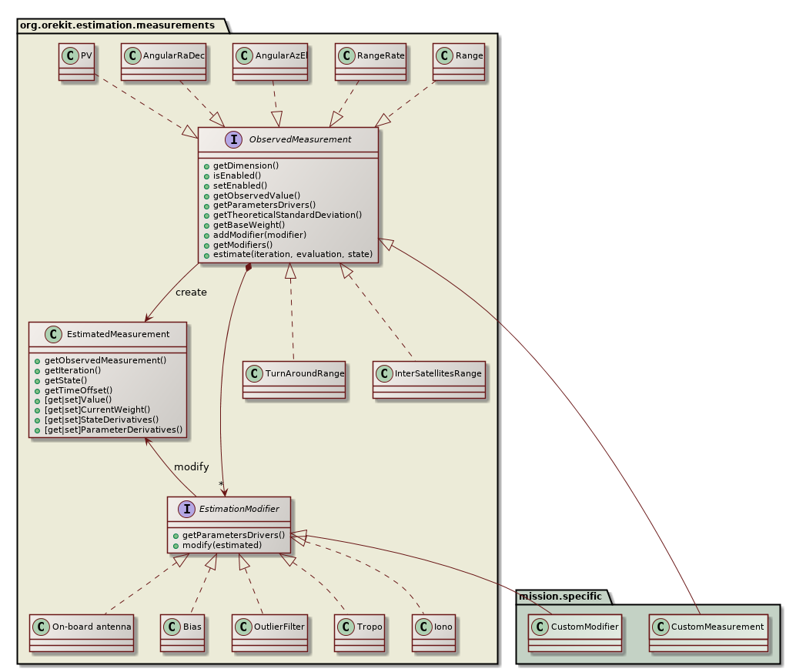The height and width of the screenshot is (672, 796).
Task: Toggle visibility marker on getDimension() method
Action: point(209,165)
